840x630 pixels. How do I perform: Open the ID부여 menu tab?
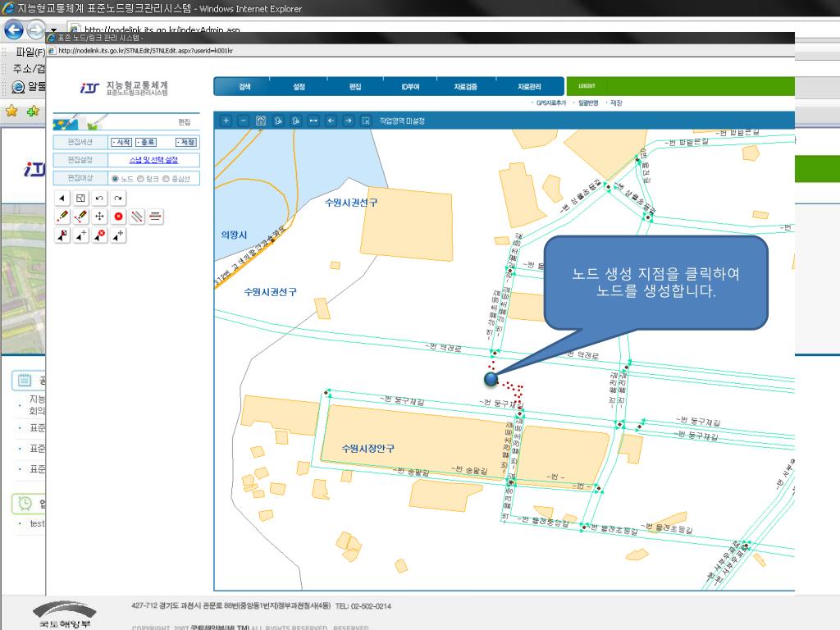[x=410, y=86]
